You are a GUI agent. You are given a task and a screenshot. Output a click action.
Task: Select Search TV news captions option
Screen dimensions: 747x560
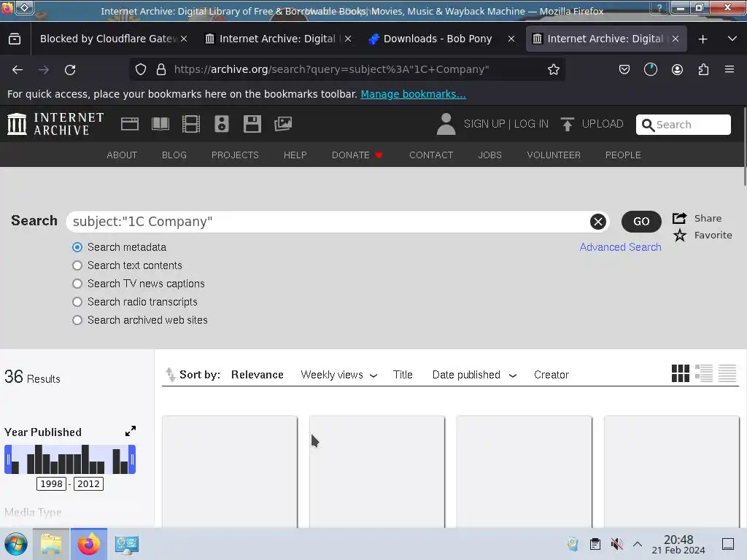tap(77, 284)
